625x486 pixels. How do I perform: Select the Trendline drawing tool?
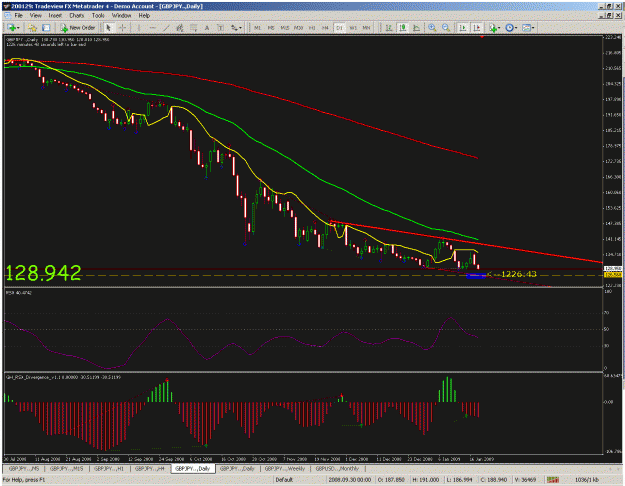coord(166,28)
